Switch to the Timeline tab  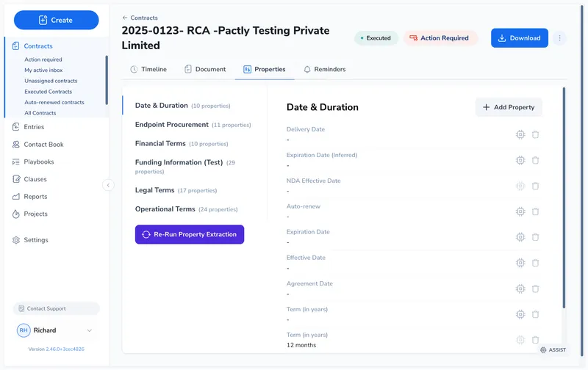(x=148, y=69)
